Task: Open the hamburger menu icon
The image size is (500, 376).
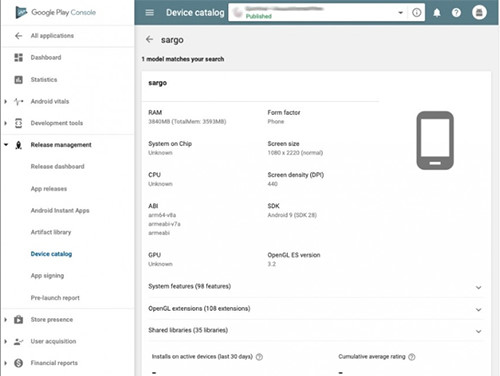Action: tap(150, 13)
